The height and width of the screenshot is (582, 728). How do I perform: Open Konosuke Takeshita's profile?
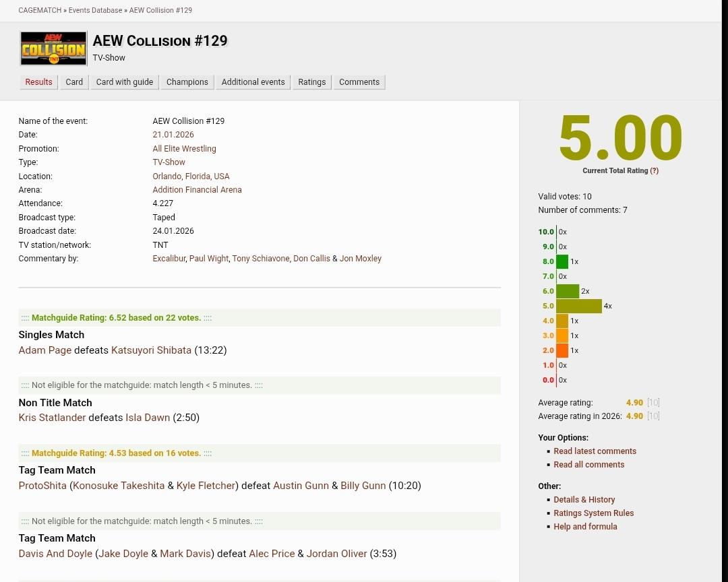coord(119,486)
